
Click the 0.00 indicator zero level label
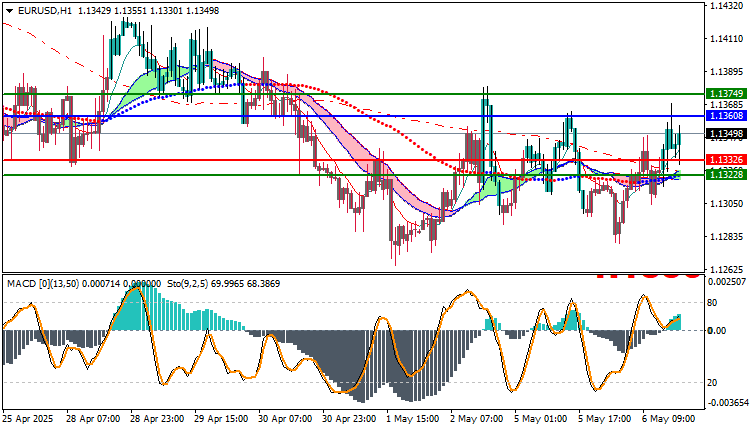717,331
